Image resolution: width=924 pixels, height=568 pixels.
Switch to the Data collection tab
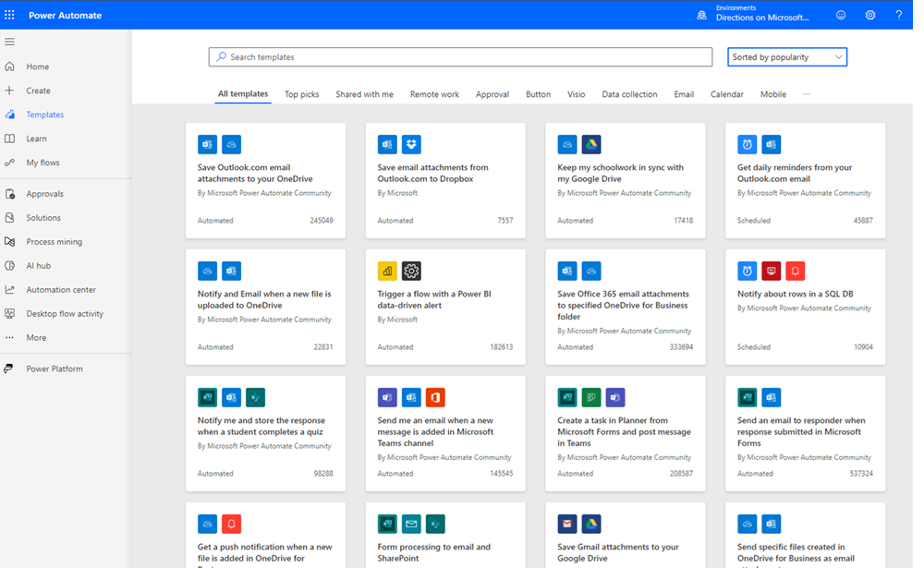click(x=629, y=94)
